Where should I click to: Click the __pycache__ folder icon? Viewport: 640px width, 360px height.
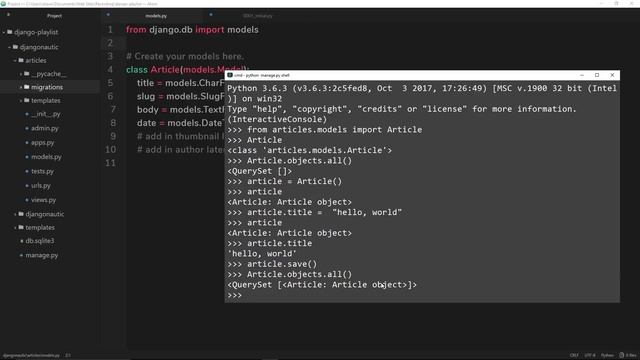27,74
